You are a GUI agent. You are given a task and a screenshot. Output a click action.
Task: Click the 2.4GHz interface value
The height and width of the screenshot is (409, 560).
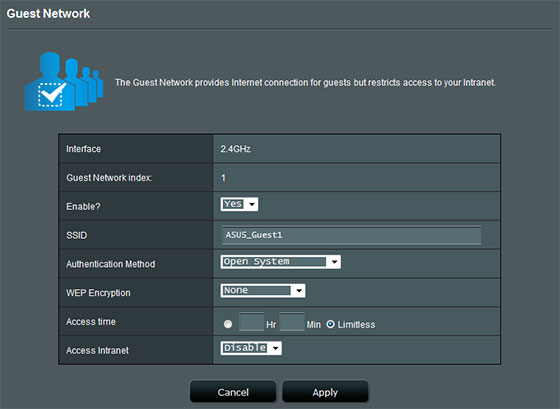tap(235, 149)
